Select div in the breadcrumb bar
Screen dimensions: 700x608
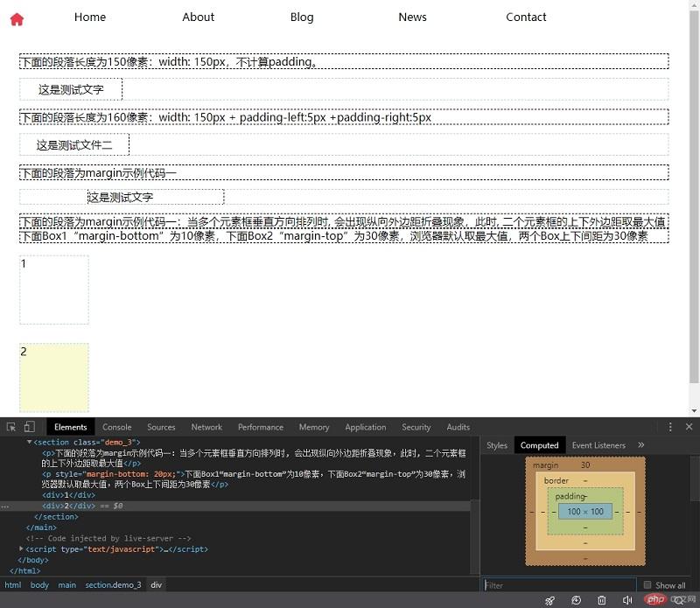tap(157, 584)
